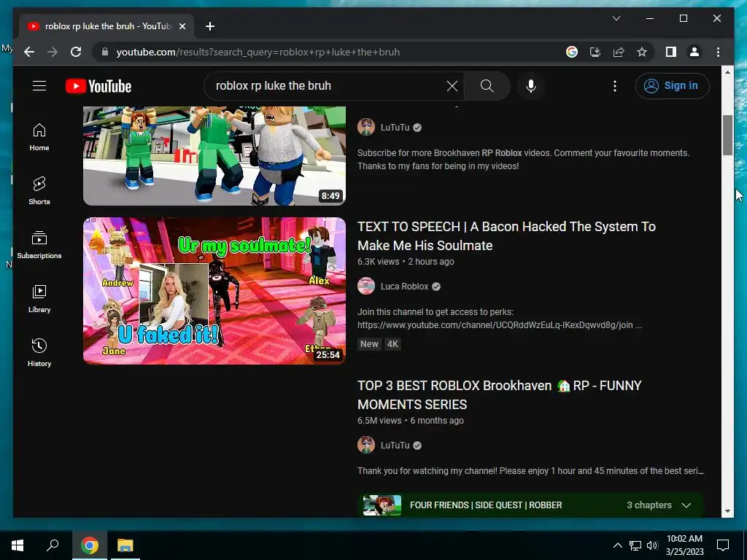This screenshot has height=560, width=747.
Task: Click the address bar URL
Action: point(258,52)
